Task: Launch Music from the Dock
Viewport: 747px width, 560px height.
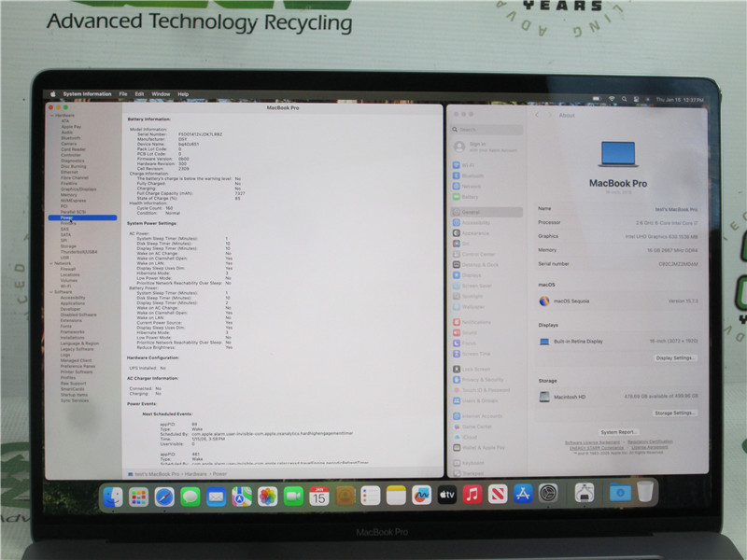Action: [x=472, y=495]
